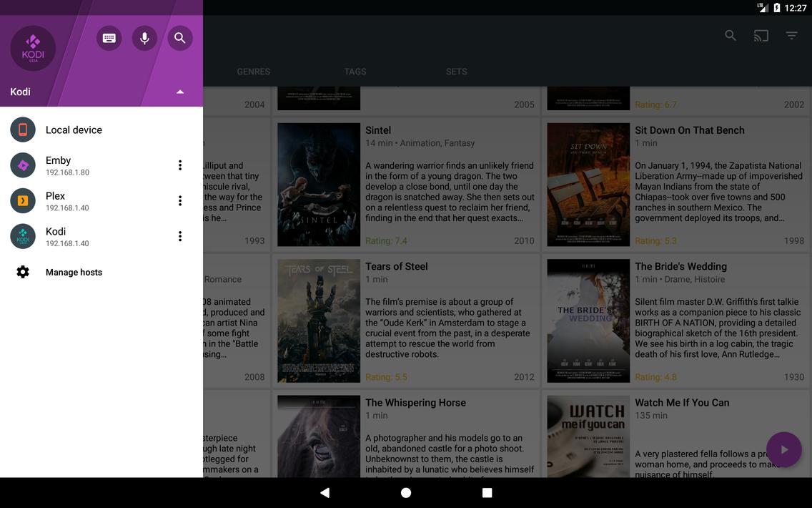Tap the Android home navigation button
The image size is (812, 508).
click(x=406, y=492)
